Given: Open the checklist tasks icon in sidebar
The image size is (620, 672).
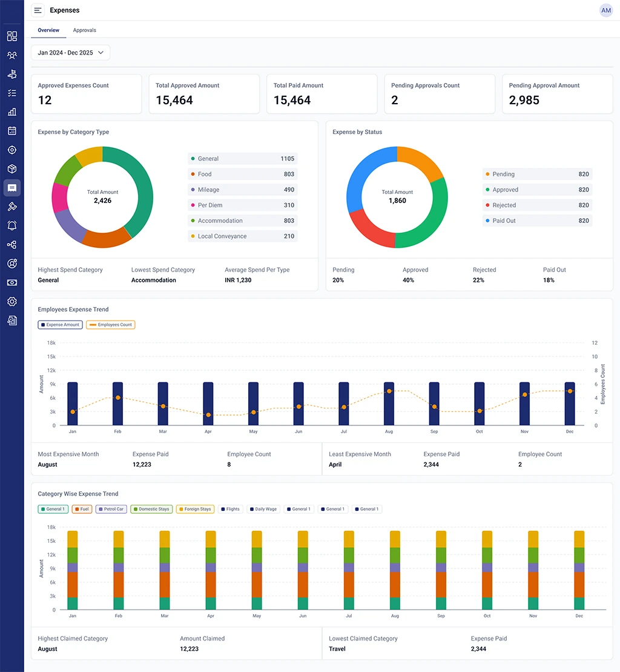Looking at the screenshot, I should point(12,93).
